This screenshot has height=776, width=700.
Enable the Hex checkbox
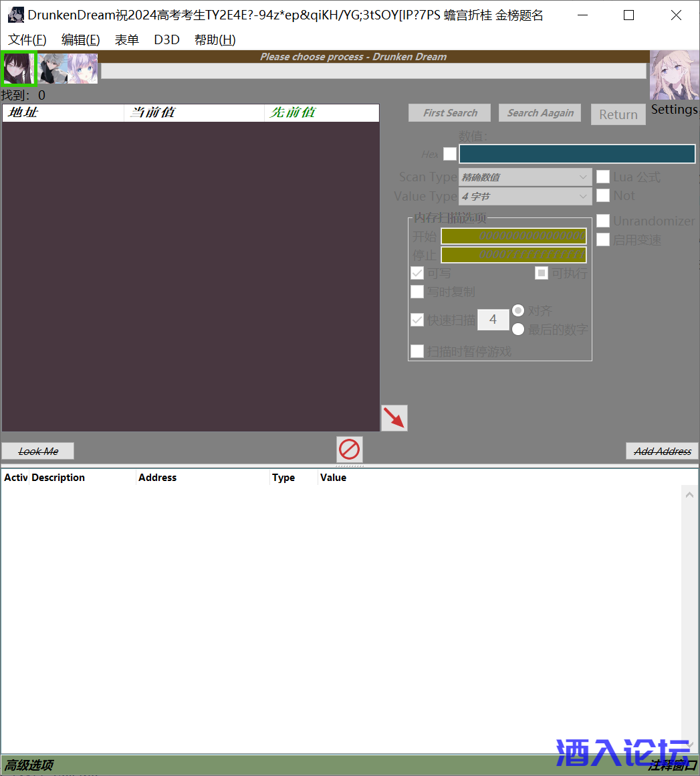pos(450,154)
